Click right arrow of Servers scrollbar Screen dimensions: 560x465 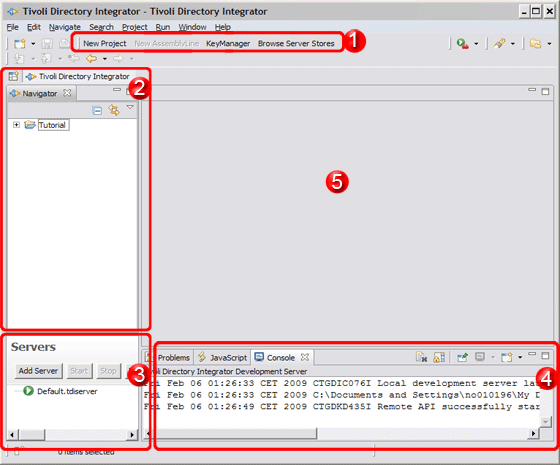click(132, 435)
